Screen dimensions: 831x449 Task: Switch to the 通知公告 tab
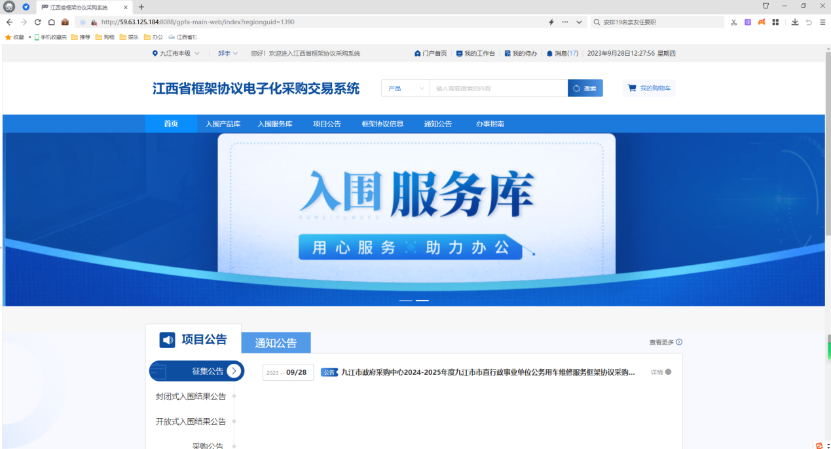(x=276, y=343)
